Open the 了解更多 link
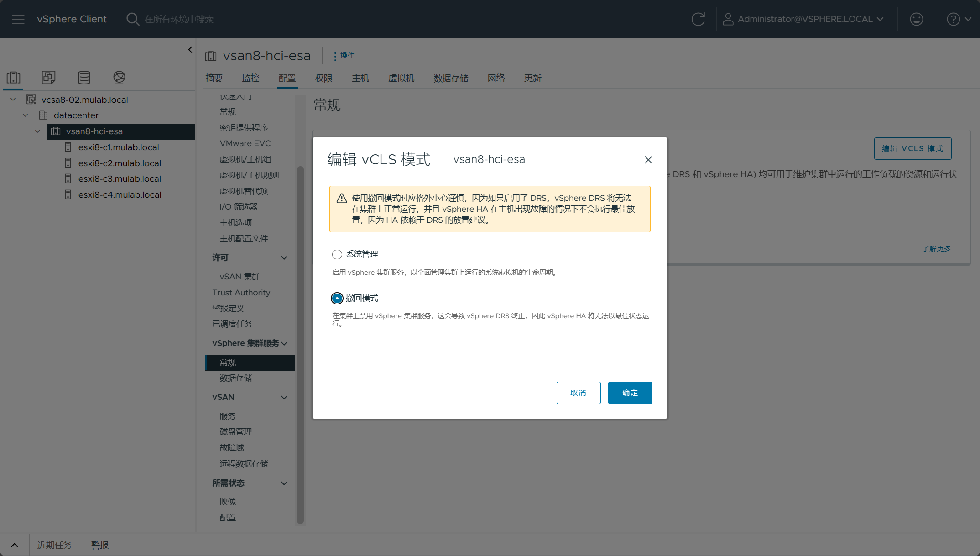 tap(936, 248)
